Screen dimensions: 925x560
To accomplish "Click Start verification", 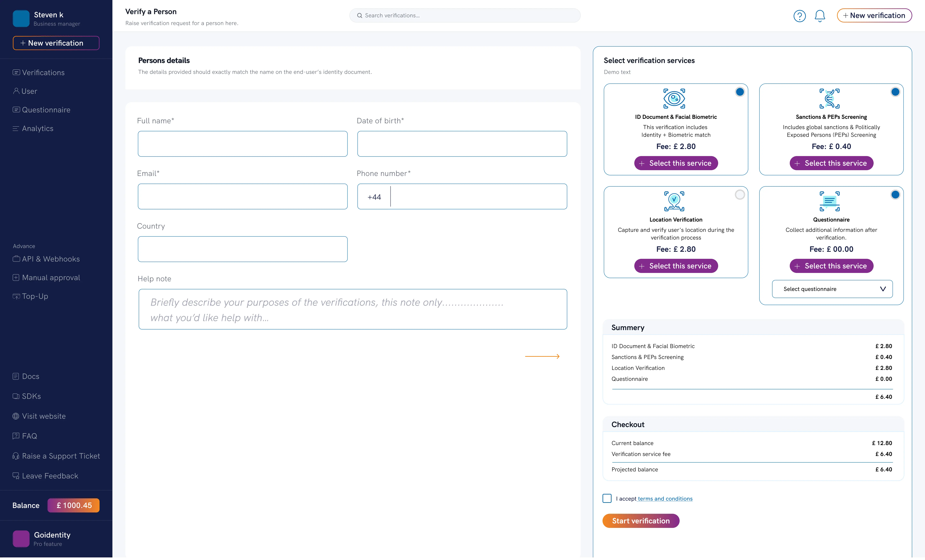I will pos(641,521).
